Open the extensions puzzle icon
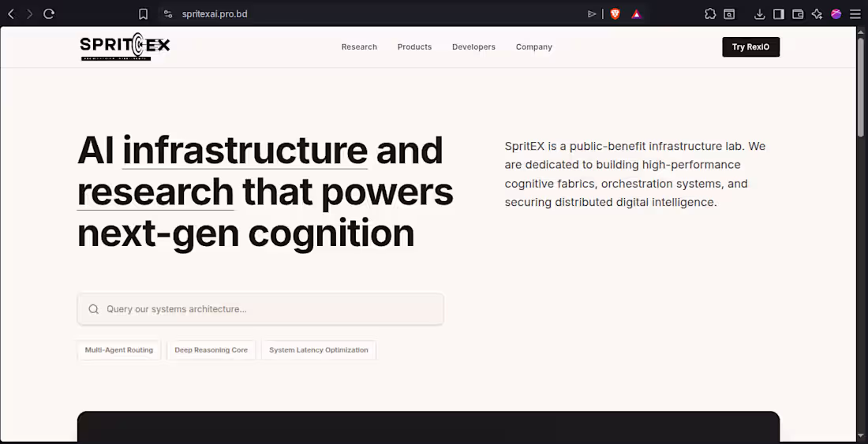The width and height of the screenshot is (868, 444). click(710, 14)
